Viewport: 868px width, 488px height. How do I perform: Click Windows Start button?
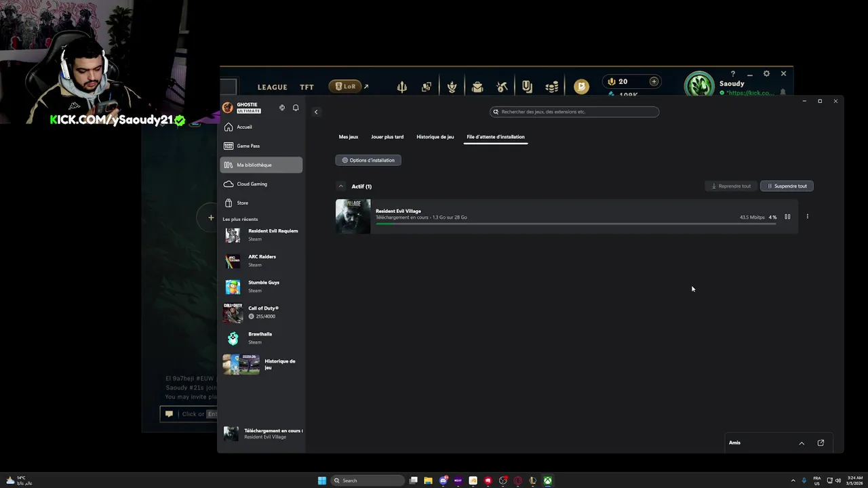tap(322, 481)
